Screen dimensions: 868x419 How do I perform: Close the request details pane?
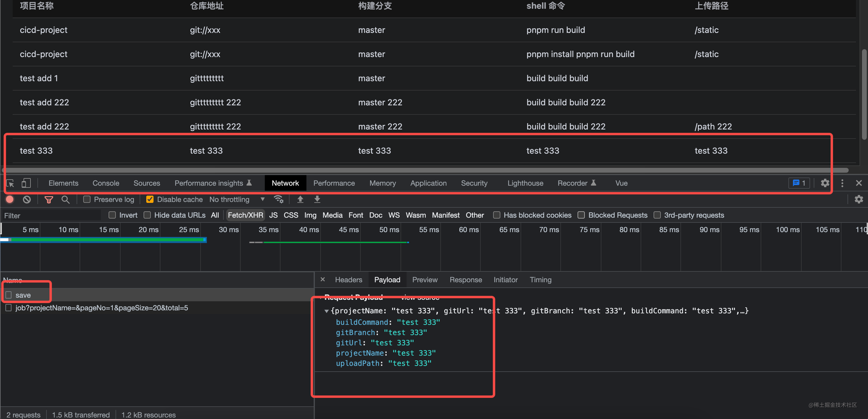322,279
